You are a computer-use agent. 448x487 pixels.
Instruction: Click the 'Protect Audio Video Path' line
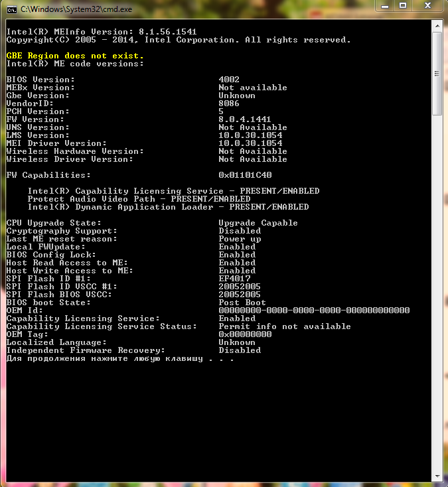tap(139, 199)
